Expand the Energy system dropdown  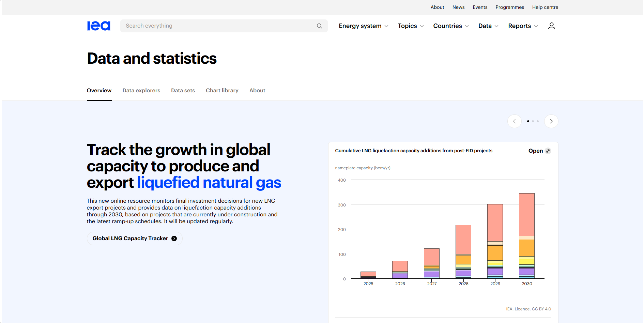click(x=364, y=26)
